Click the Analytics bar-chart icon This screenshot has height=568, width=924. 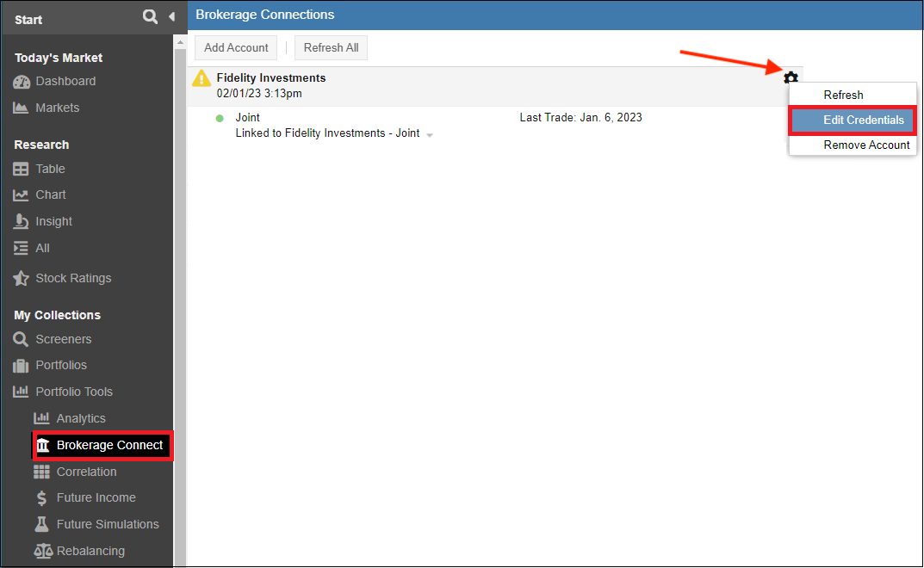tap(41, 418)
